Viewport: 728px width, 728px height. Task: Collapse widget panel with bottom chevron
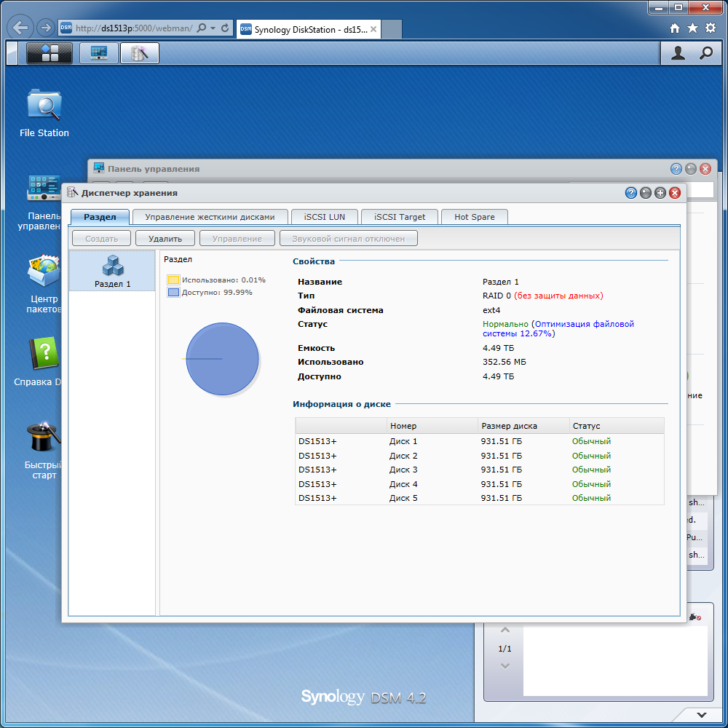[x=702, y=715]
